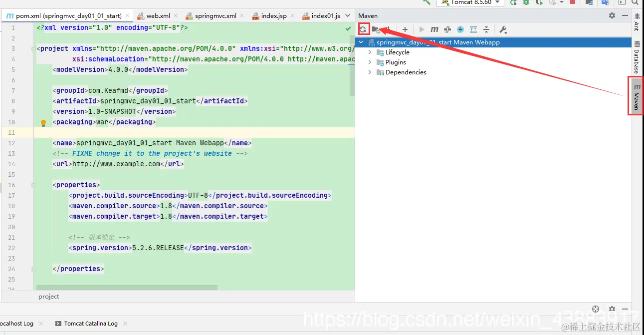Click the artifactId springmvc_day01_01_start text

[148, 101]
